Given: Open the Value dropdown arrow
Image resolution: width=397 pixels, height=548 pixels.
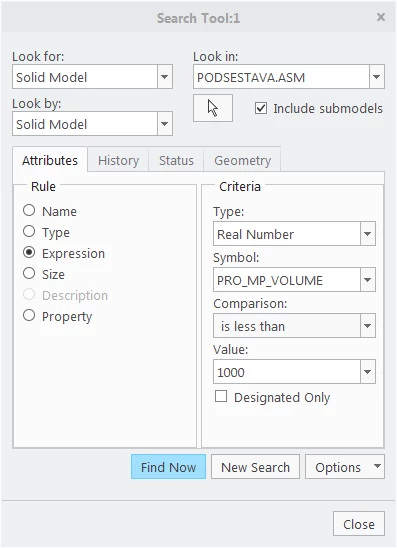Looking at the screenshot, I should [x=368, y=372].
